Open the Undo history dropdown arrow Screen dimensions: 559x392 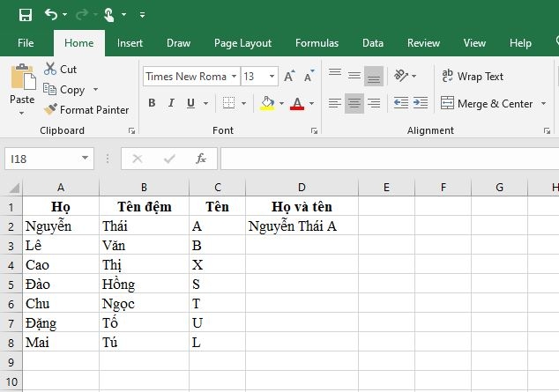pyautogui.click(x=64, y=15)
